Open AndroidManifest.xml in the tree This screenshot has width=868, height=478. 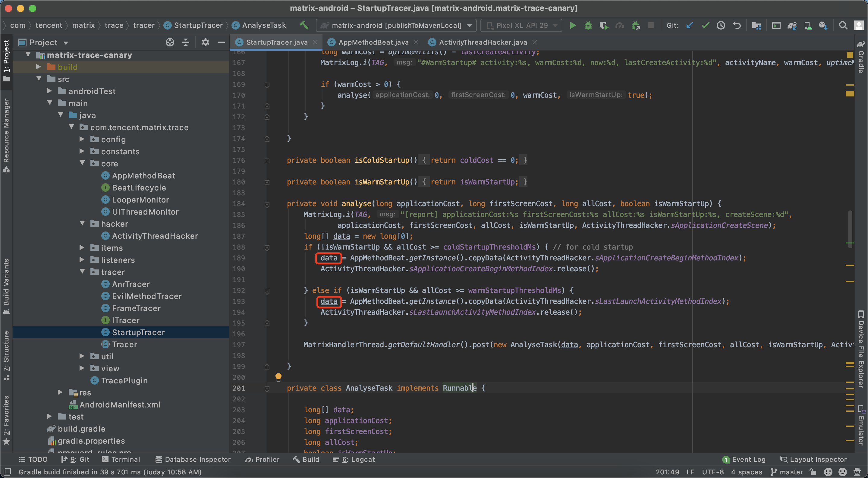115,404
